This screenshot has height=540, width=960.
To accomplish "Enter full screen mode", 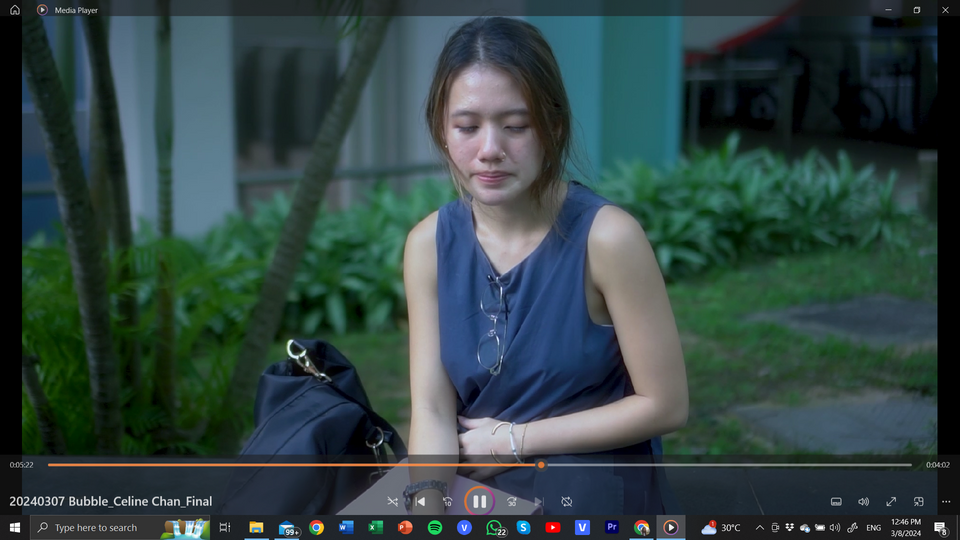I will point(891,502).
